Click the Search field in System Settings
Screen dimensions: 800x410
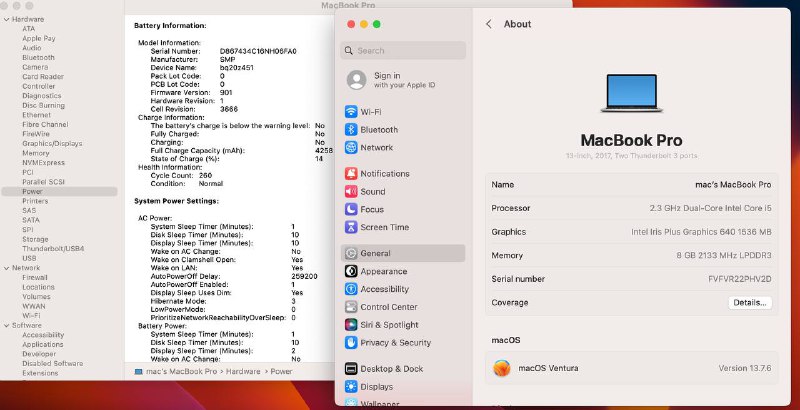(403, 50)
